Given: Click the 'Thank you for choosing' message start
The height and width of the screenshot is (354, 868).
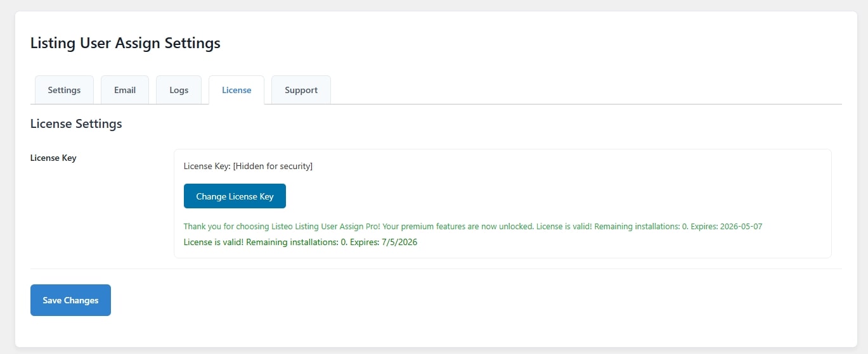Looking at the screenshot, I should pos(222,226).
